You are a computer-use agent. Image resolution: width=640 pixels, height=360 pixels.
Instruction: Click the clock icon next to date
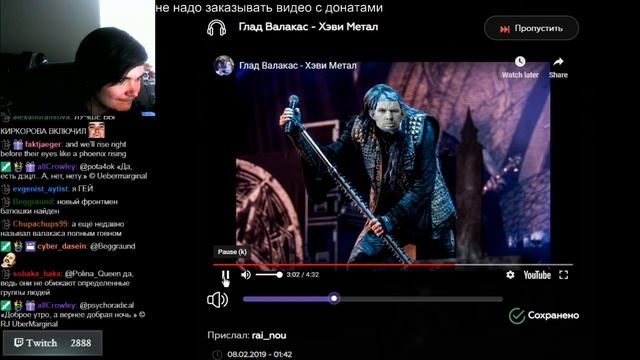pos(218,355)
